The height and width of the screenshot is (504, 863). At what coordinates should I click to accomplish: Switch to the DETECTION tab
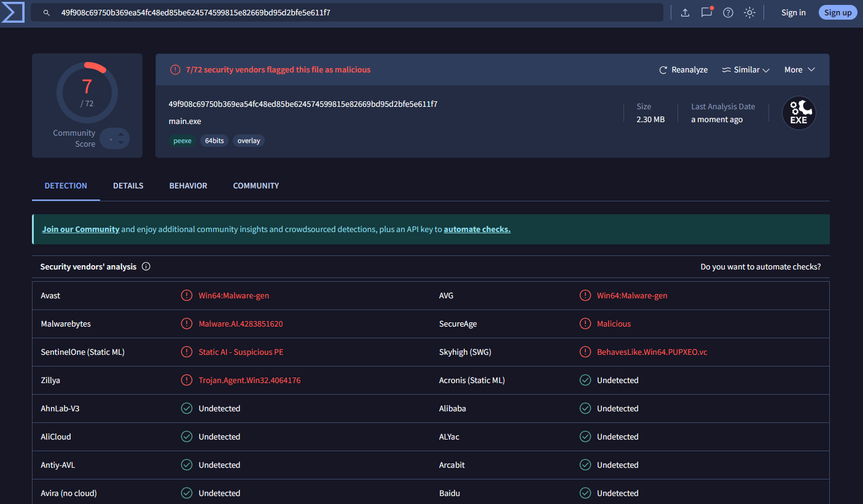(x=66, y=185)
